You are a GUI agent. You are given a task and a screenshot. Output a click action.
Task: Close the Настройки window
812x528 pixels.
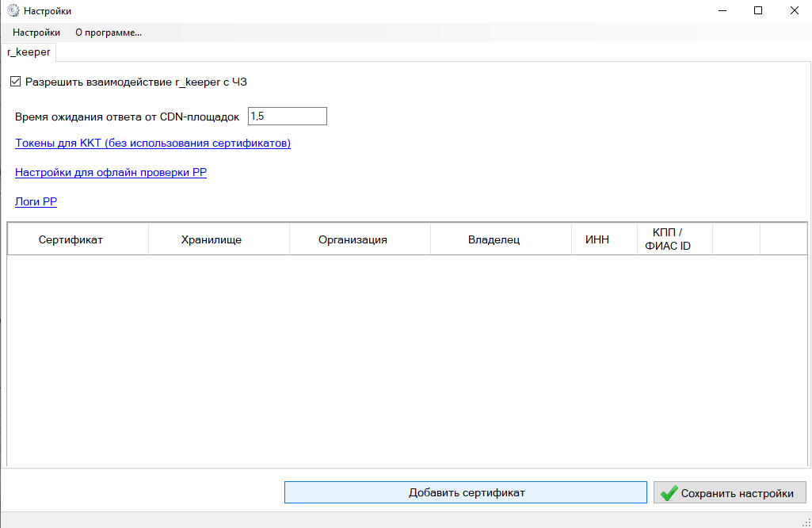click(794, 11)
